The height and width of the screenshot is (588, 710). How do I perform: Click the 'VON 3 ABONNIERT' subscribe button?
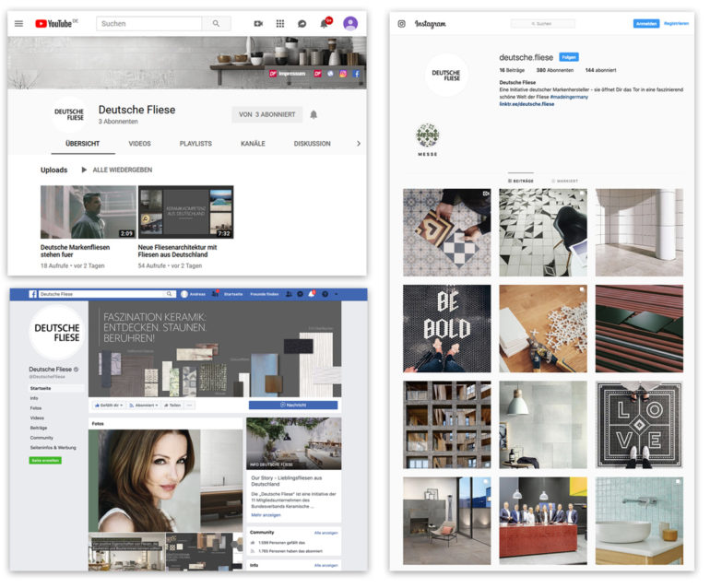(266, 114)
